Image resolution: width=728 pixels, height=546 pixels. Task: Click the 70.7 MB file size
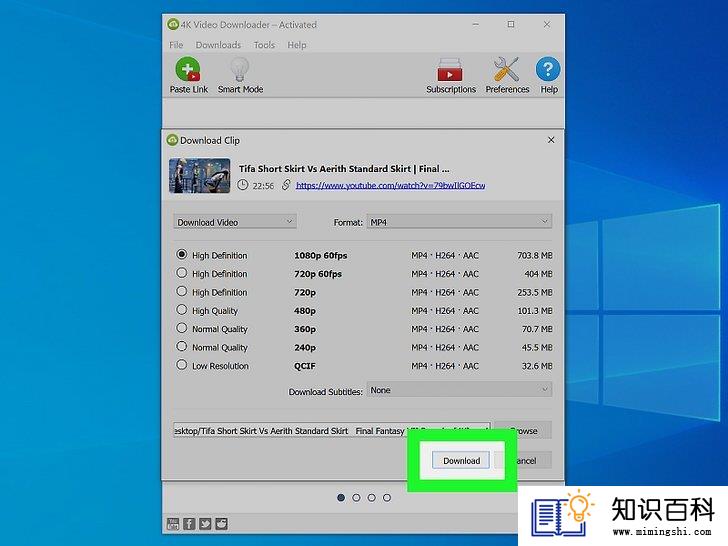pos(537,329)
